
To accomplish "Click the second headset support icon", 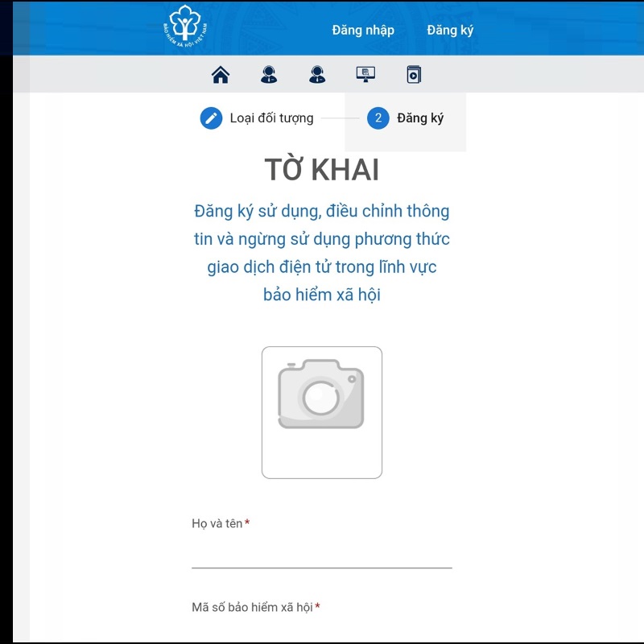I will click(x=318, y=75).
